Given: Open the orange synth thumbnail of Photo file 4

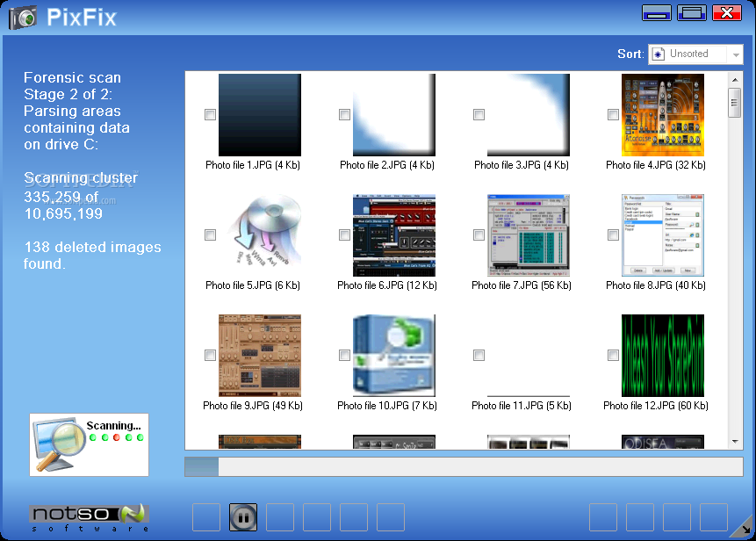Looking at the screenshot, I should [663, 115].
